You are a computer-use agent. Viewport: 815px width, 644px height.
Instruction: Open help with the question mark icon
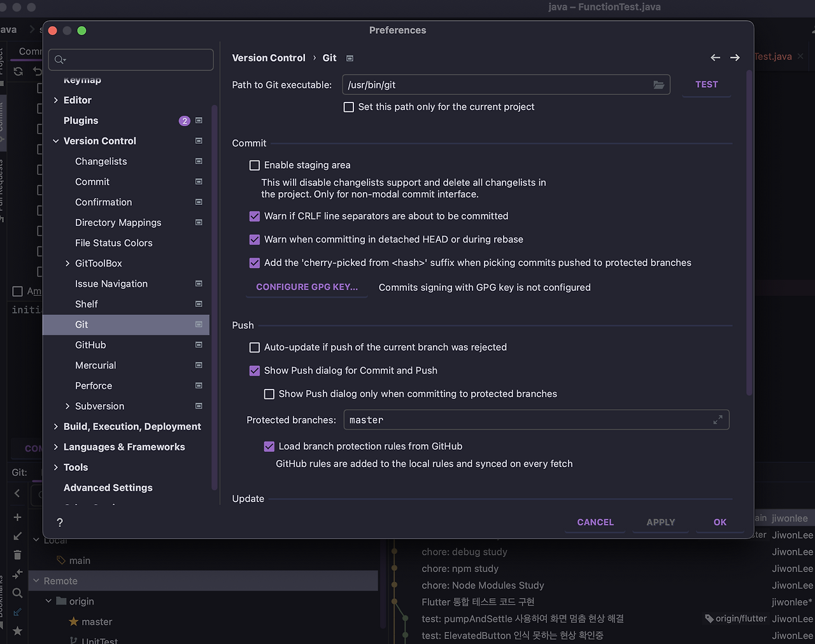point(60,522)
